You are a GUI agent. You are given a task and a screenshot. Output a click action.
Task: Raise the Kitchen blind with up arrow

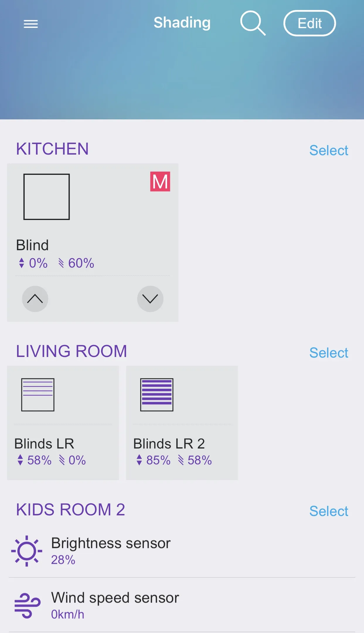pos(35,299)
